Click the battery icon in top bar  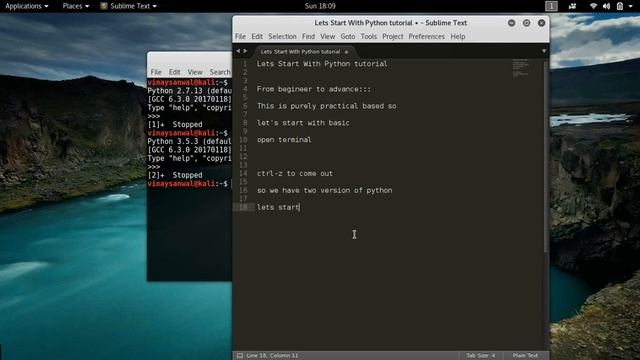620,6
